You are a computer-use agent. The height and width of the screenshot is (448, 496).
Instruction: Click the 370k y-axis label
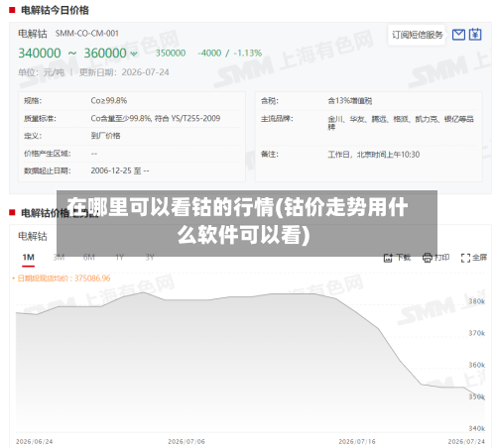476,333
